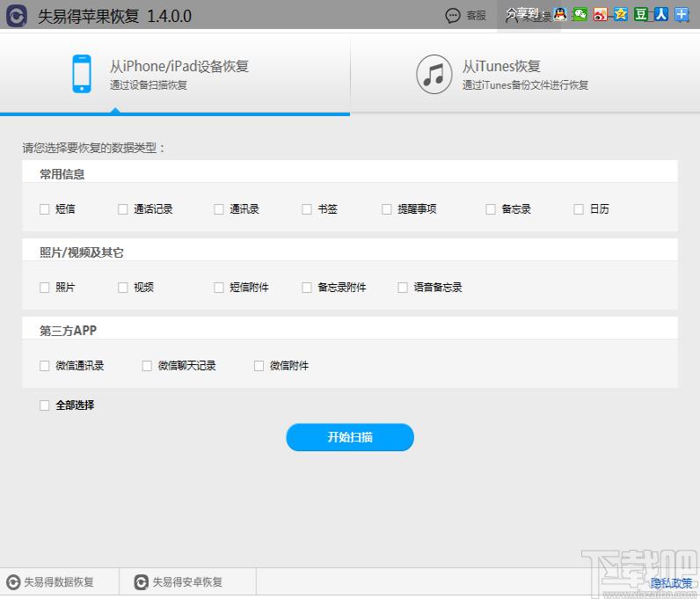Click the 通过iTunes备份文件进行恢复 subtitle text

pyautogui.click(x=525, y=84)
